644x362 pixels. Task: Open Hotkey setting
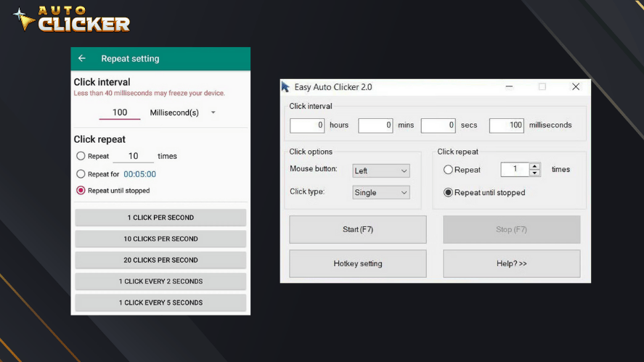pos(357,263)
